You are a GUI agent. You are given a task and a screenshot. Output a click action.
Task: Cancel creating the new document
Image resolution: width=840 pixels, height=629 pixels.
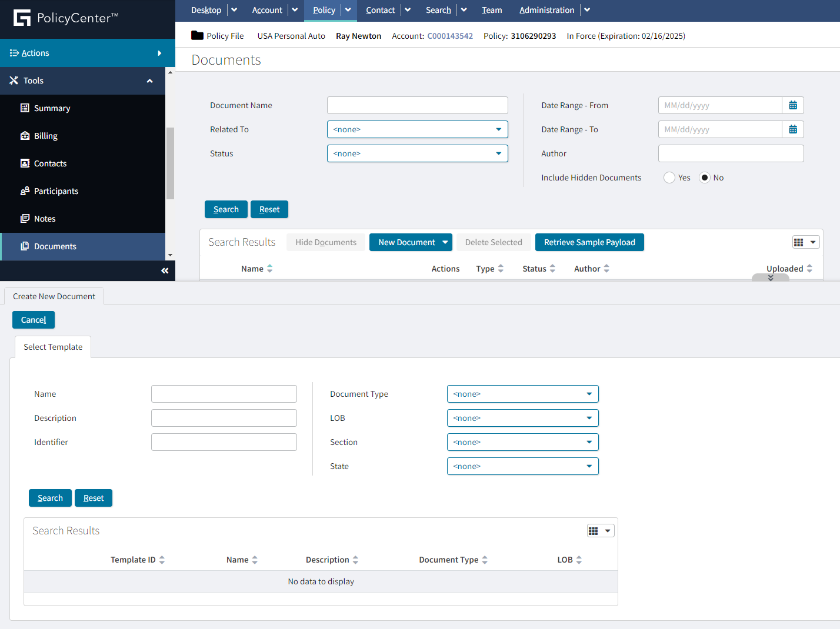[x=34, y=320]
